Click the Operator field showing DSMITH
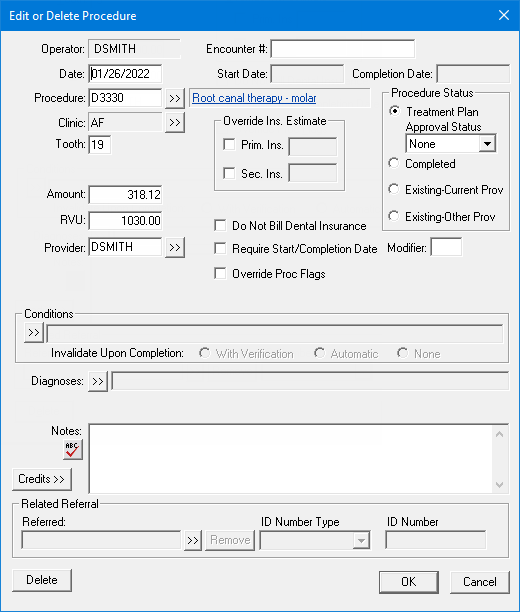This screenshot has height=612, width=520. click(x=134, y=49)
